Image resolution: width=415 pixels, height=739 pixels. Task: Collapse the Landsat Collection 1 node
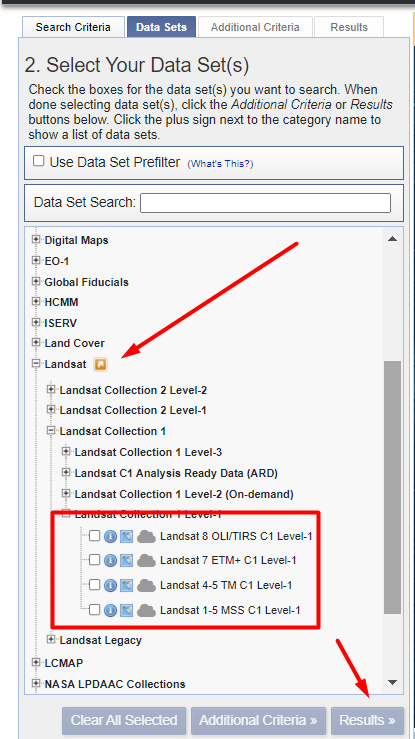tap(51, 430)
